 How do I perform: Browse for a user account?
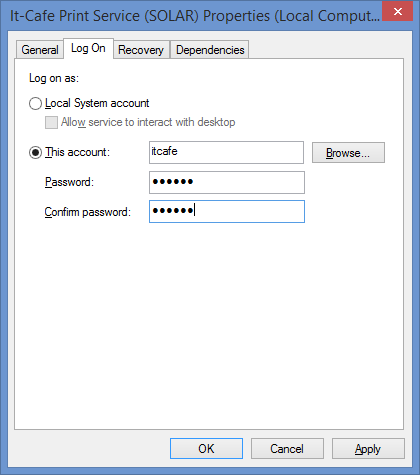click(x=348, y=153)
